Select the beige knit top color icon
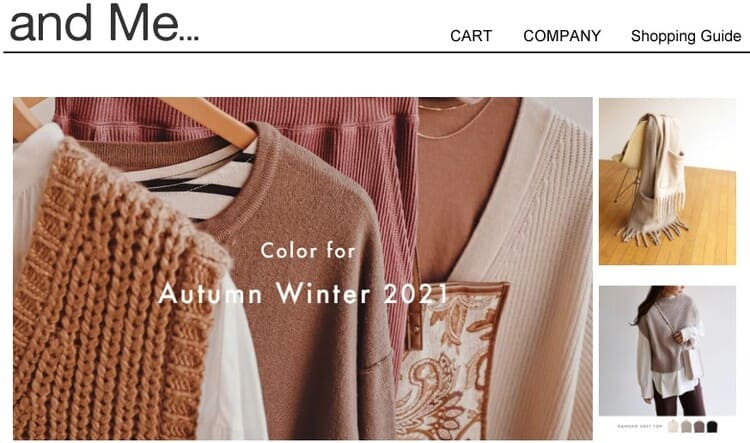 point(686,426)
